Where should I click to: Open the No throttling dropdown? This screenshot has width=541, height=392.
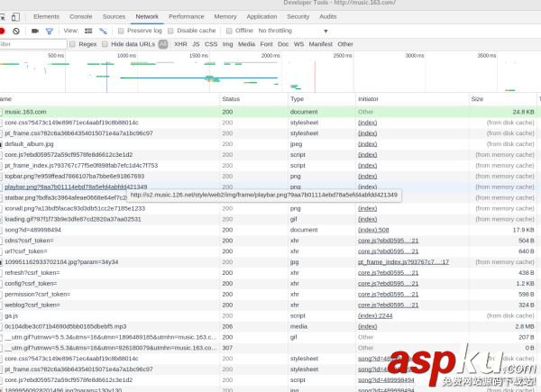[x=293, y=31]
